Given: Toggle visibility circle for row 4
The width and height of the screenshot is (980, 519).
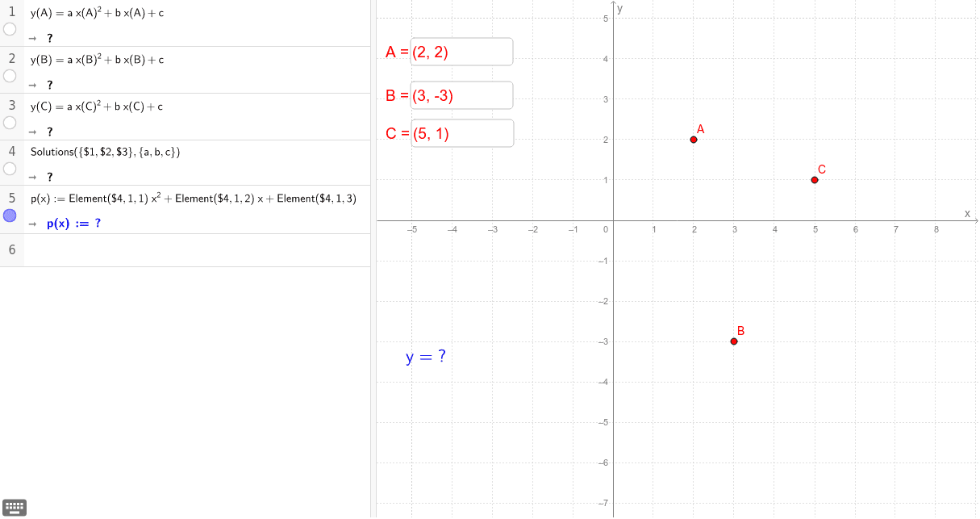Looking at the screenshot, I should pos(10,169).
